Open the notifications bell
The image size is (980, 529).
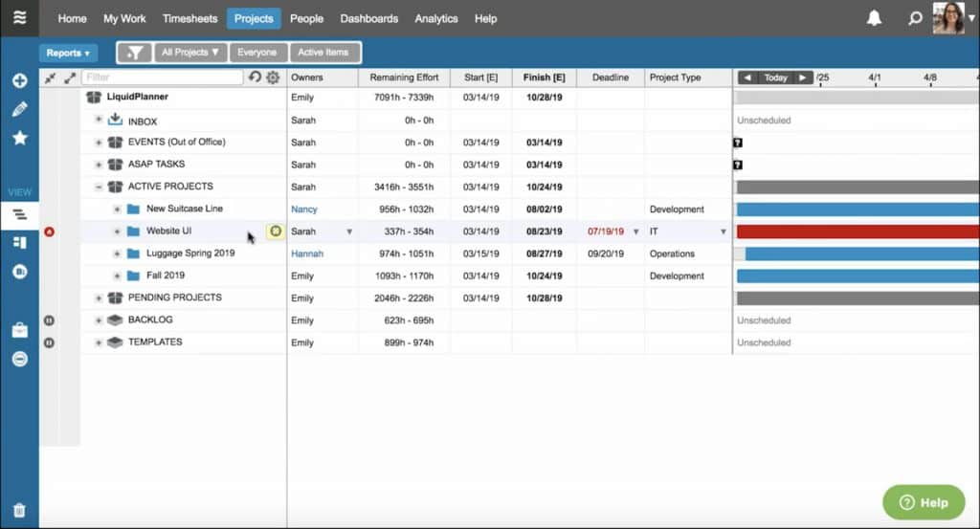pyautogui.click(x=874, y=18)
